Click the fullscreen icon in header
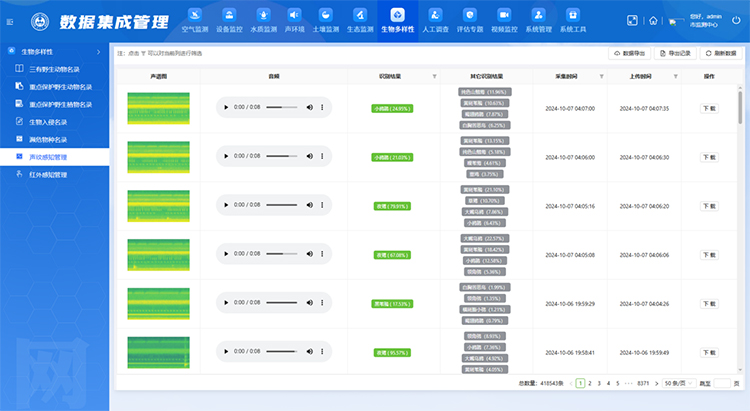 [x=632, y=20]
